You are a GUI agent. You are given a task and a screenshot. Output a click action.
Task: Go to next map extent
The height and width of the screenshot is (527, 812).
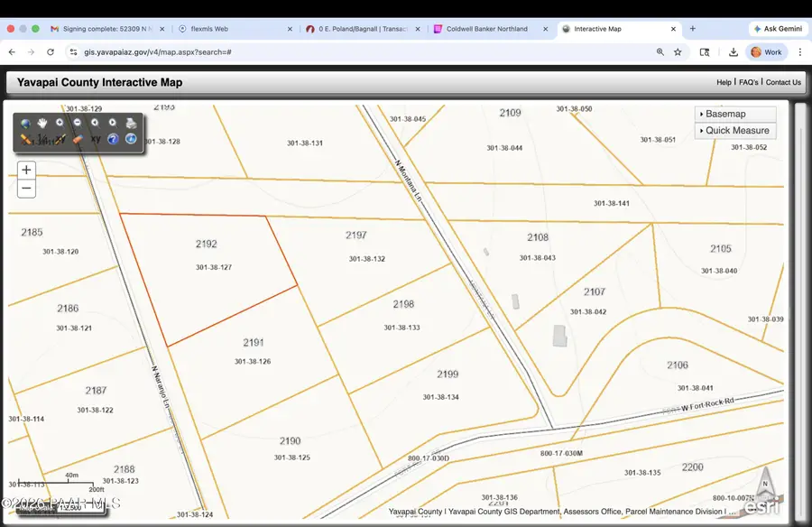113,123
